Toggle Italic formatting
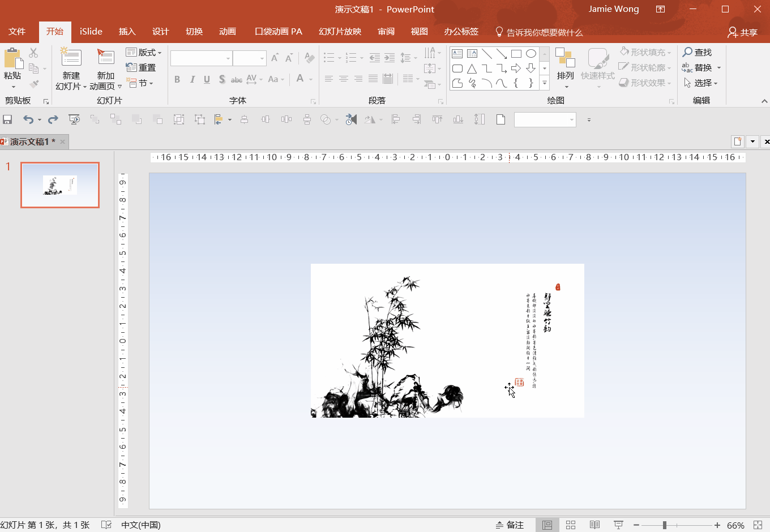The width and height of the screenshot is (770, 532). [192, 80]
